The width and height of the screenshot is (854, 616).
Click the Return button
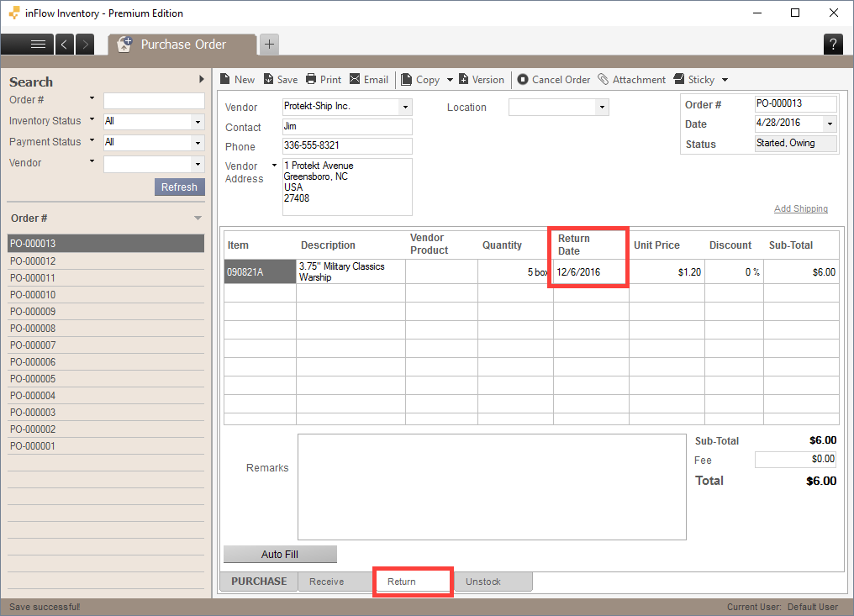pos(412,581)
